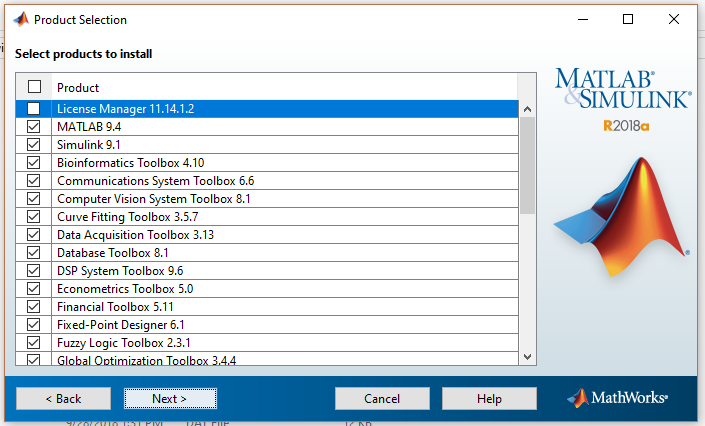
Task: Select Curve Fitting Toolbox 3.5.7 row text
Action: tap(128, 217)
